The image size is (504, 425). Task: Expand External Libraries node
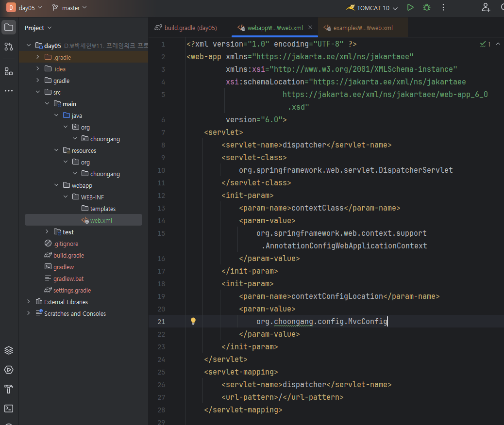[x=29, y=302]
